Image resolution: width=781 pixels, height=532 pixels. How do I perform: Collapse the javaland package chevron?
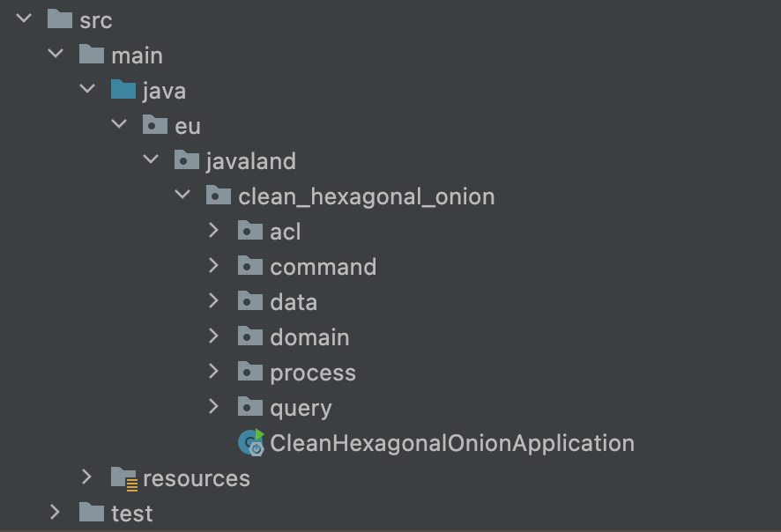click(x=151, y=159)
